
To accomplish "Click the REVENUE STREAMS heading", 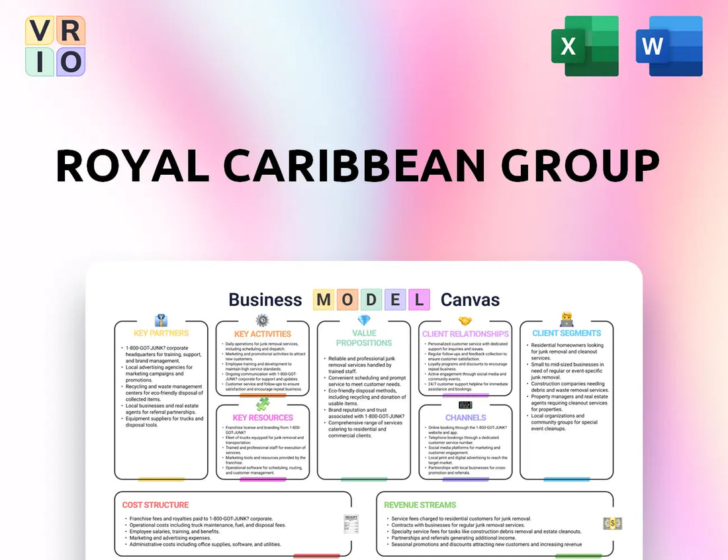I will point(420,505).
